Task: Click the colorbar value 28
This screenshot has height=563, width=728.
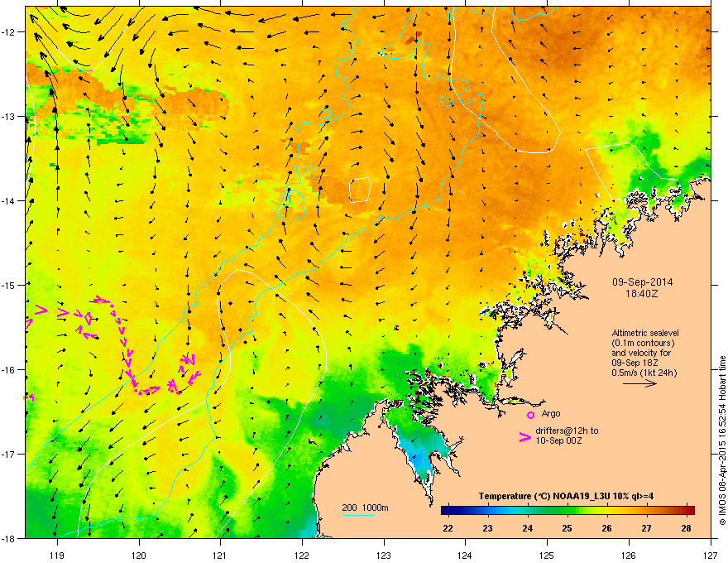Action: coord(686,528)
